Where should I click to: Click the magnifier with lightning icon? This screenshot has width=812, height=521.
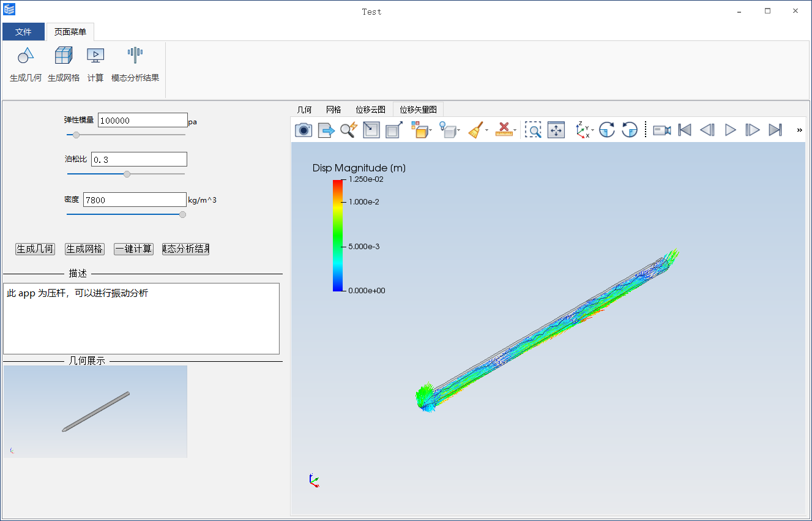(x=349, y=130)
